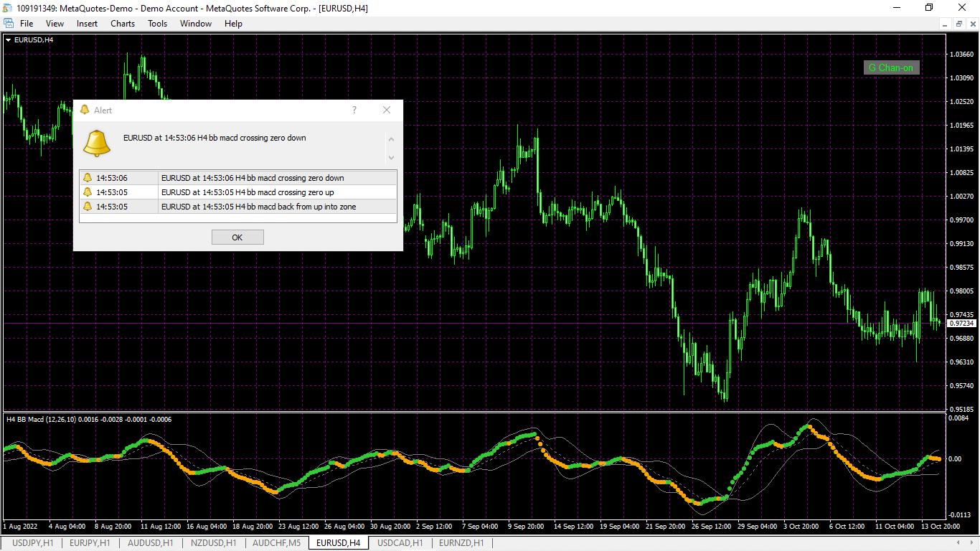The image size is (980, 551).
Task: Open the Window menu
Action: point(196,24)
